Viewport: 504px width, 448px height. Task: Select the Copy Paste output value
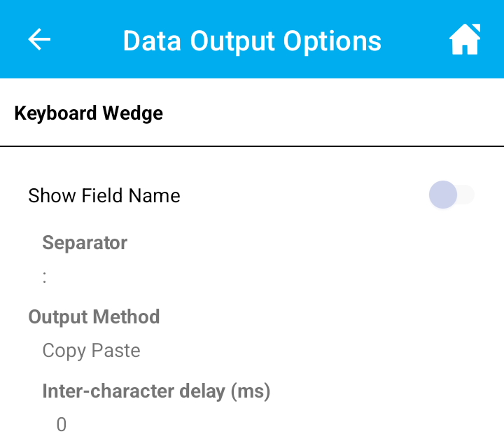(91, 350)
